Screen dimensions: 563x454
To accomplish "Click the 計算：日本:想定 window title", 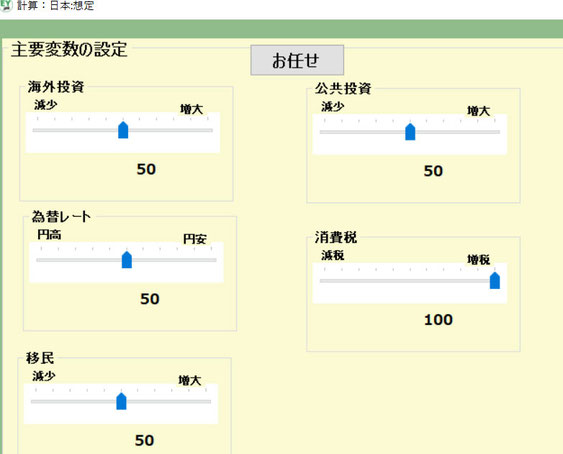I will coord(55,5).
